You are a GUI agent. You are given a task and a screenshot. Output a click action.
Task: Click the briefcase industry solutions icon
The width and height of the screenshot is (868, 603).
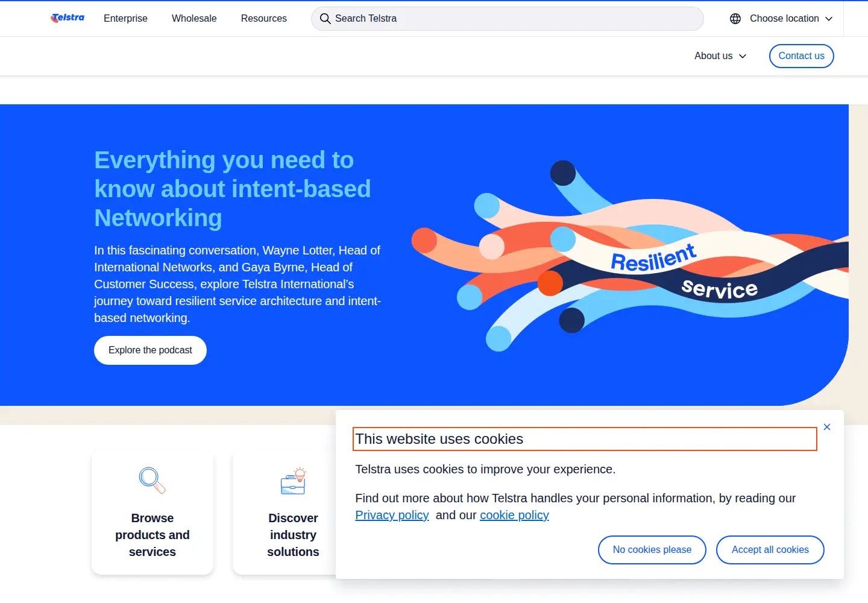coord(294,481)
